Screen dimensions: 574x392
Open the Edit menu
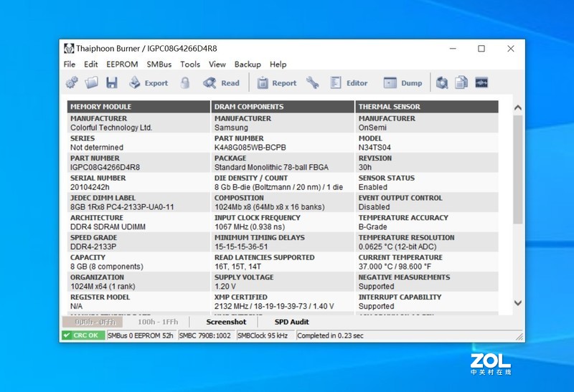click(91, 64)
